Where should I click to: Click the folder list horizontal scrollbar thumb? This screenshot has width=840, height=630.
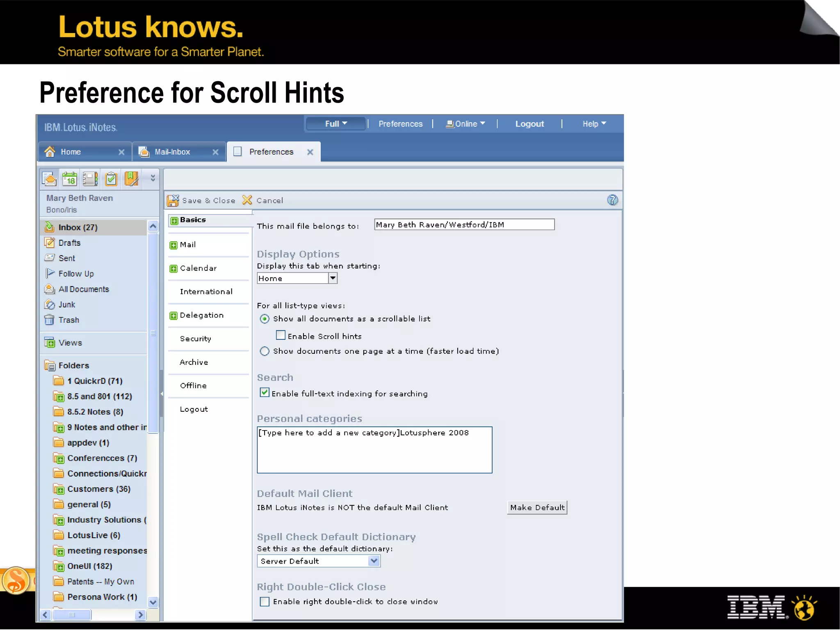coord(72,615)
